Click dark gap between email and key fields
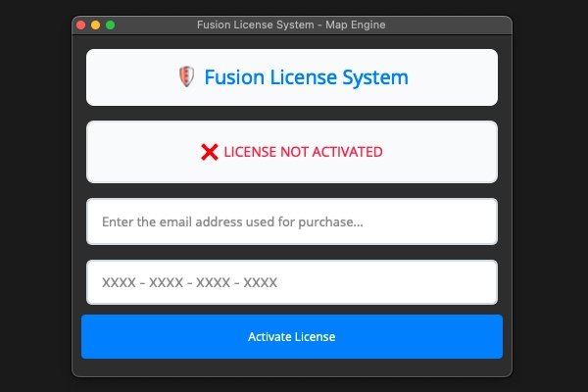 pyautogui.click(x=292, y=253)
